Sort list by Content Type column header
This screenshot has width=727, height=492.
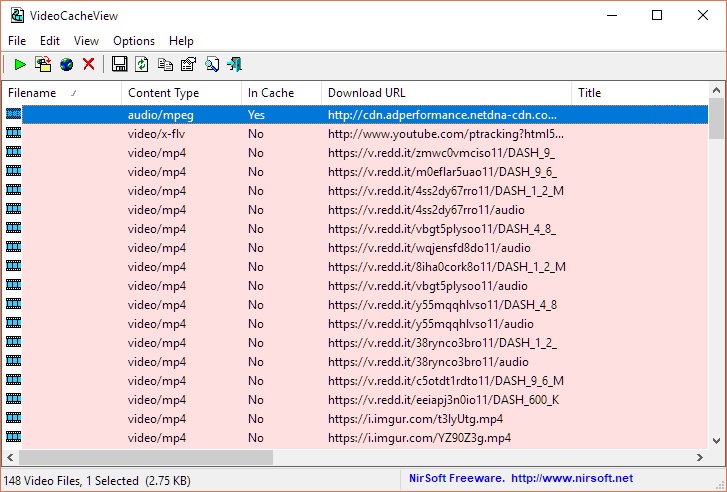click(x=181, y=93)
